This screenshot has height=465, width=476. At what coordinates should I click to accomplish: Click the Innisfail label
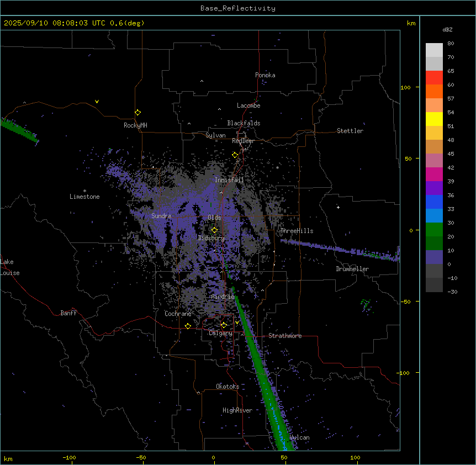[229, 180]
